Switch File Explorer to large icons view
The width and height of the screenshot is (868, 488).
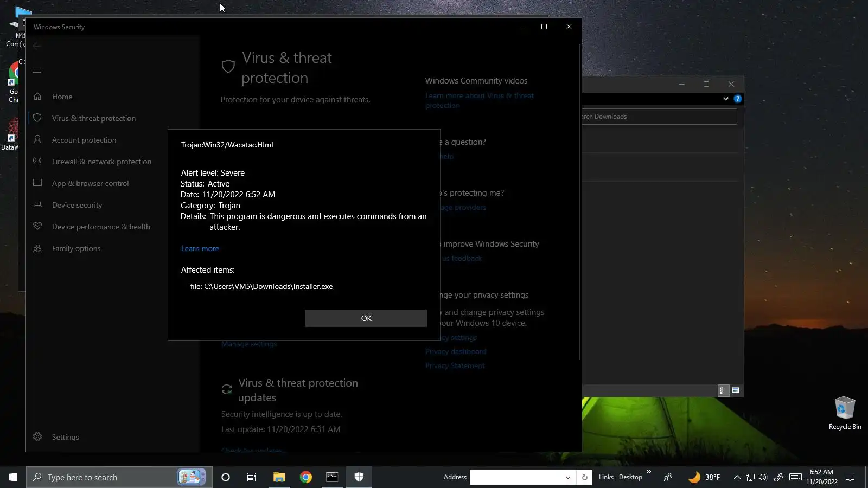coord(736,390)
